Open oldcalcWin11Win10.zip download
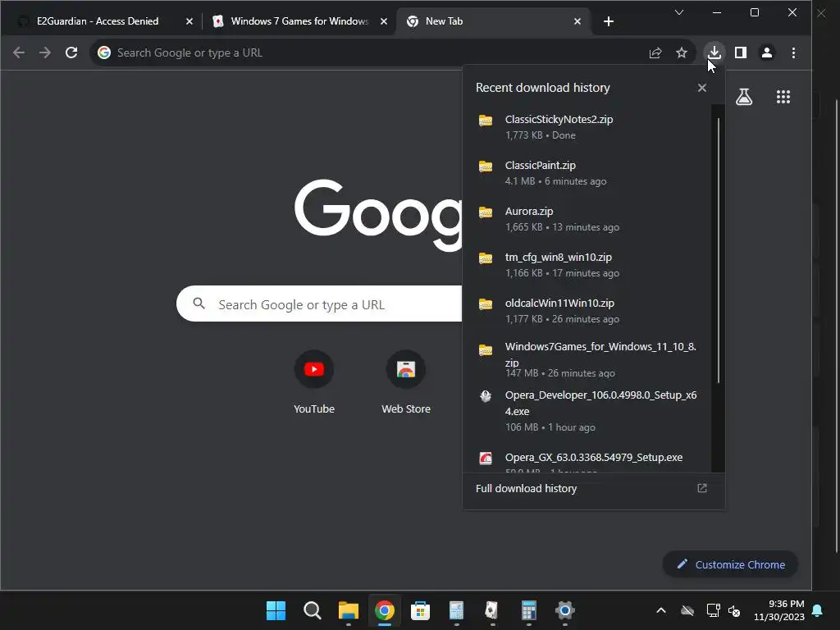840x630 pixels. pos(587,311)
